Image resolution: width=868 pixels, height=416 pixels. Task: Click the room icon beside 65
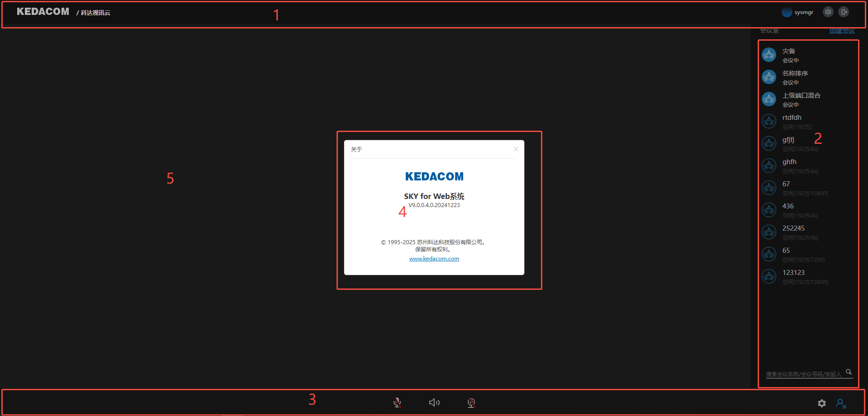point(769,255)
